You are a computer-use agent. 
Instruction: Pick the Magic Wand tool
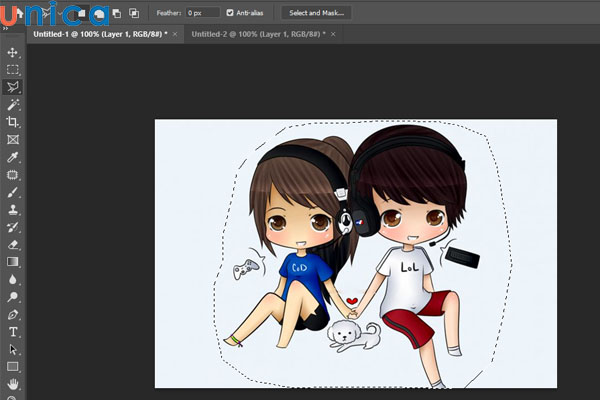coord(13,104)
